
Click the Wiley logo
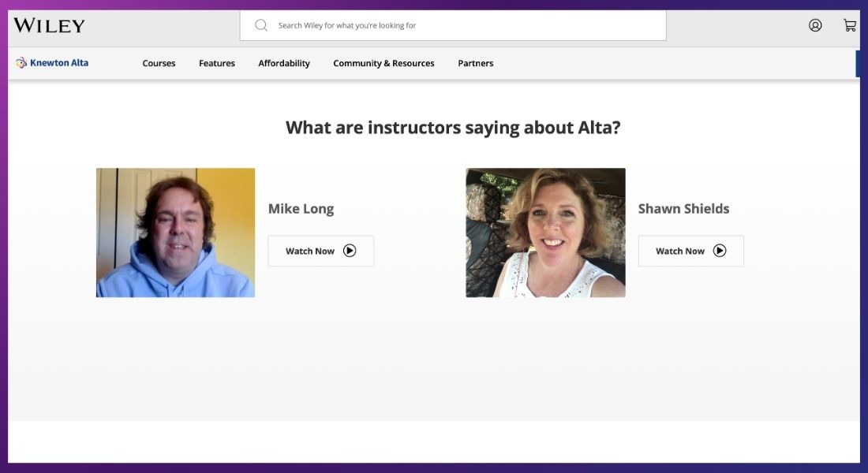coord(49,25)
